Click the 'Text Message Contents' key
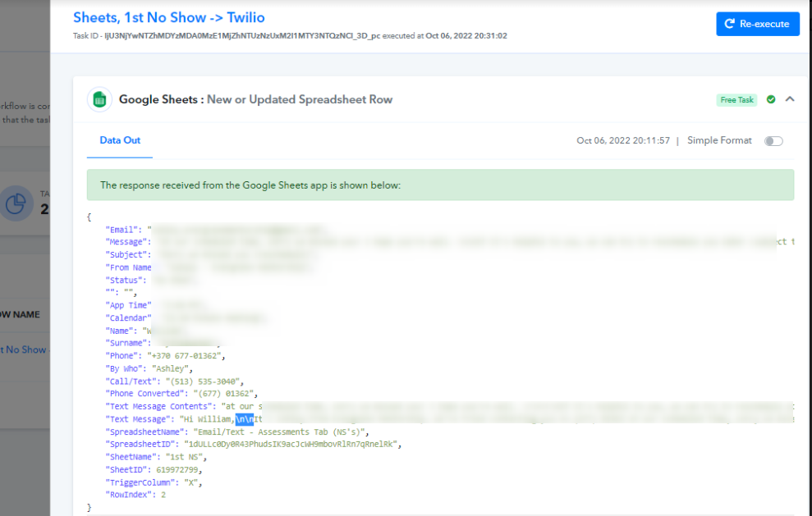812x516 pixels. click(158, 407)
